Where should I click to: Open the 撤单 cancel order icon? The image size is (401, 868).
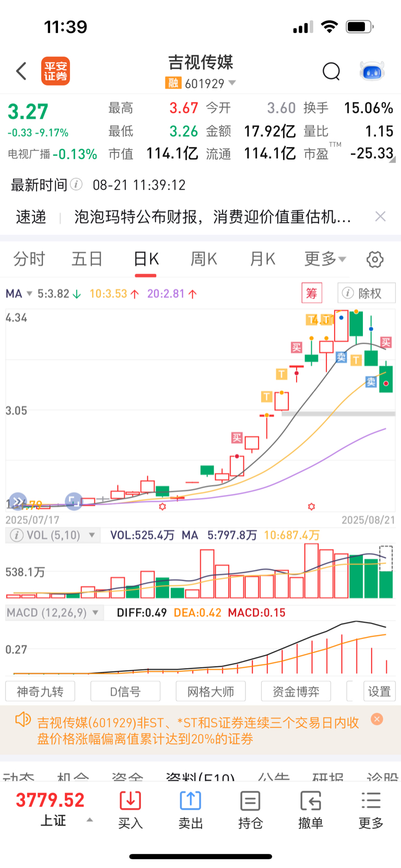[x=311, y=801]
